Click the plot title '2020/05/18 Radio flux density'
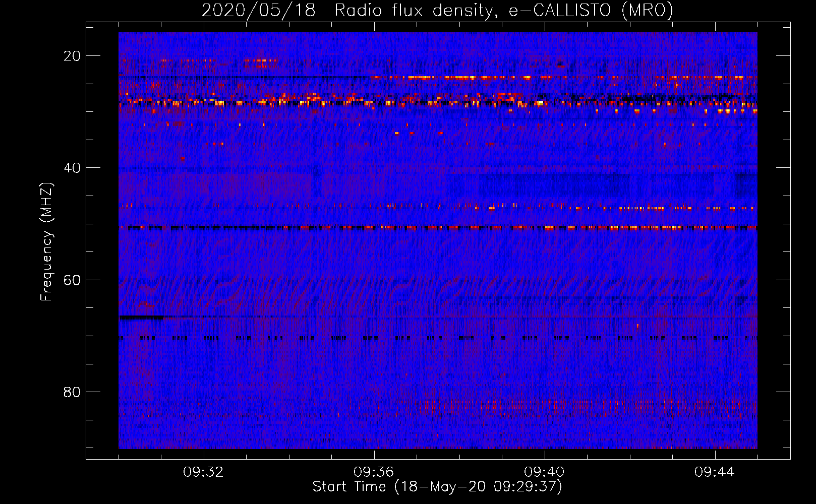 (437, 10)
